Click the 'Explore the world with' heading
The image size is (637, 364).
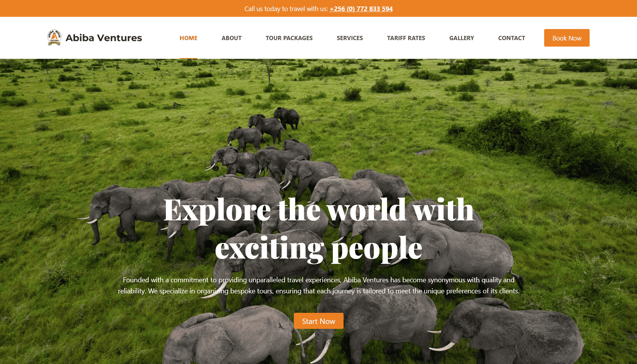pos(319,210)
